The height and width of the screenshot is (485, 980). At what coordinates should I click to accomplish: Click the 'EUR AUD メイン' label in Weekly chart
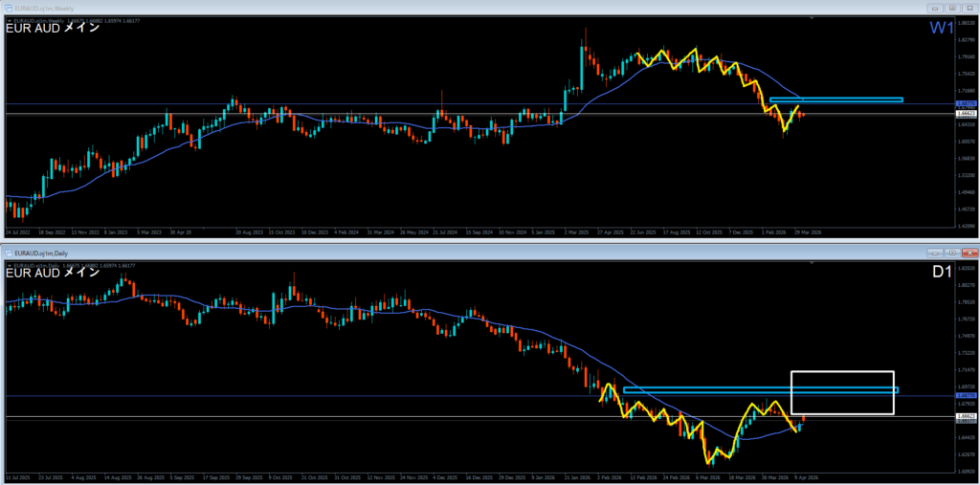pyautogui.click(x=53, y=29)
